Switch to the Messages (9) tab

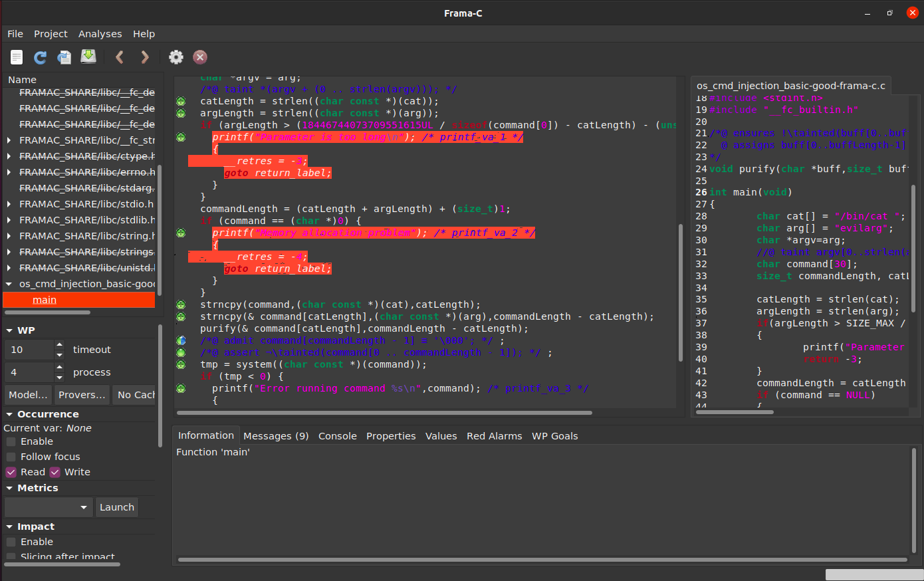[276, 436]
